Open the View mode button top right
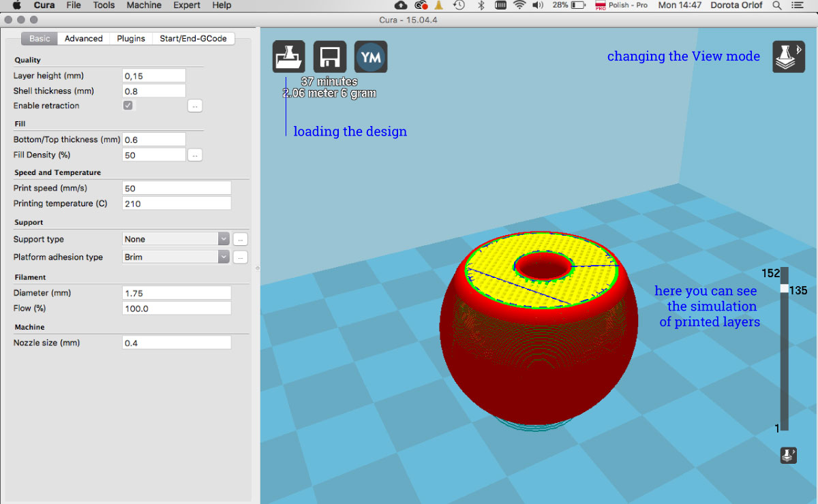 789,57
